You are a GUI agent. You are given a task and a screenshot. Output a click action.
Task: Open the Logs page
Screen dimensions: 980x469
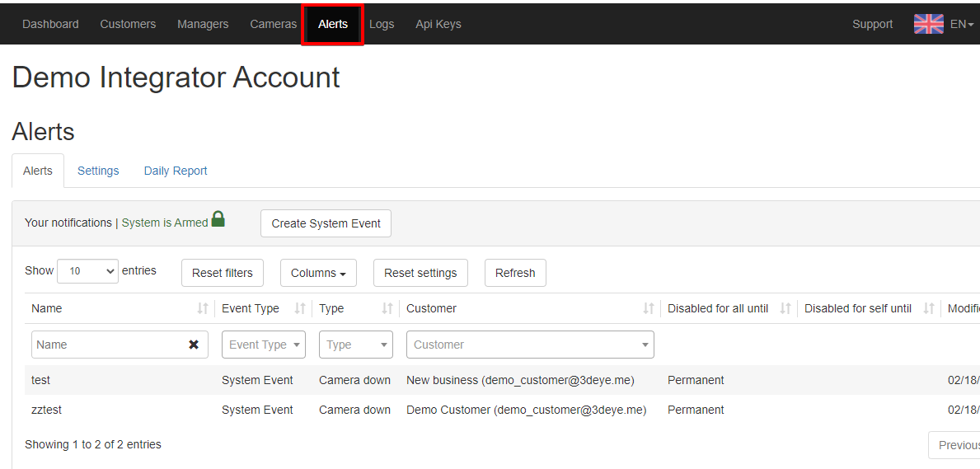pos(382,24)
